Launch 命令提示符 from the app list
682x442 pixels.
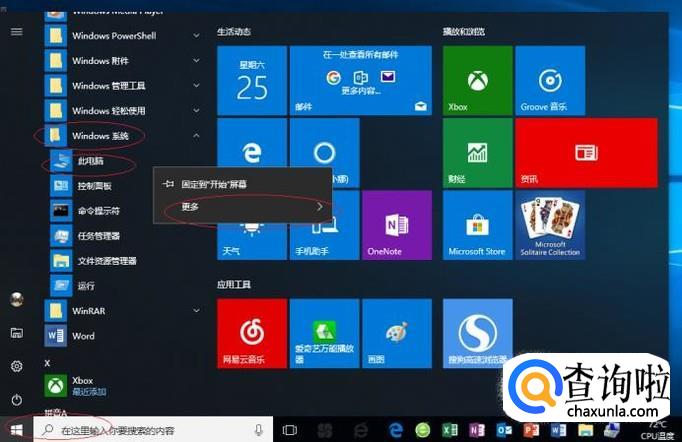click(98, 211)
